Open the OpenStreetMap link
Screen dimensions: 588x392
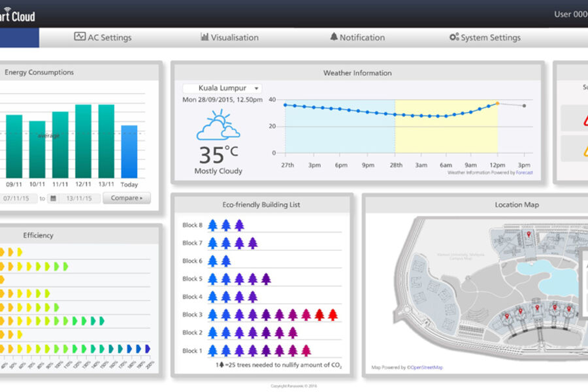pos(427,368)
